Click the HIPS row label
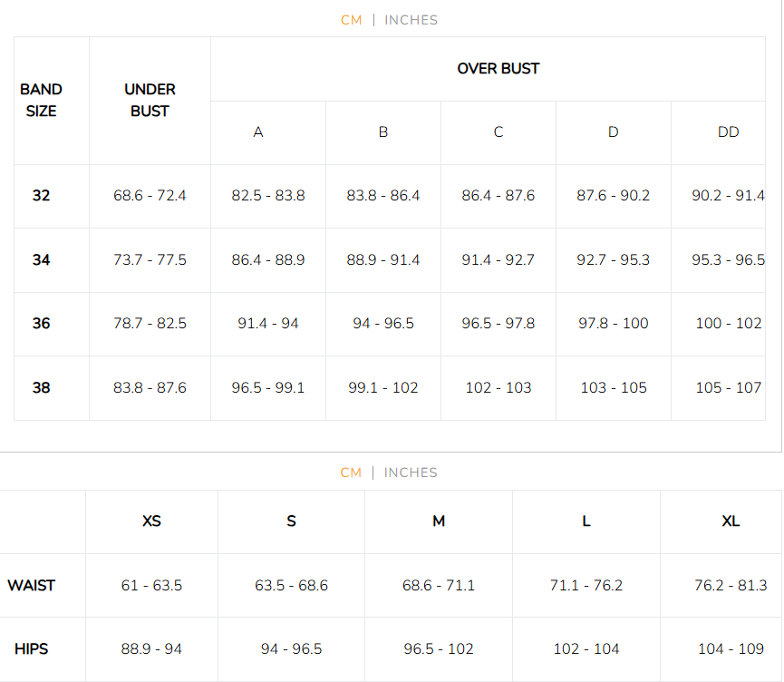This screenshot has height=682, width=784. [x=32, y=649]
